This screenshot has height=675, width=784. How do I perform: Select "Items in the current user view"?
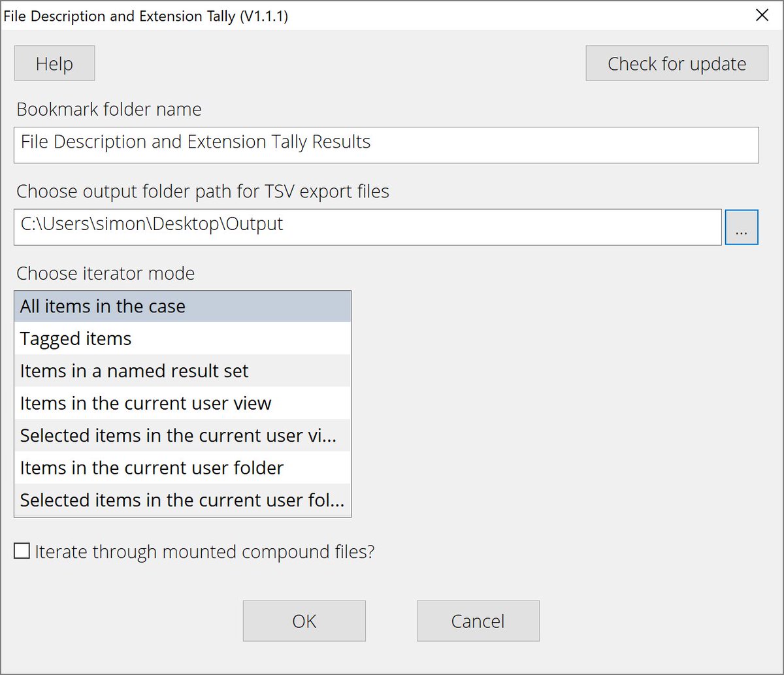point(145,403)
